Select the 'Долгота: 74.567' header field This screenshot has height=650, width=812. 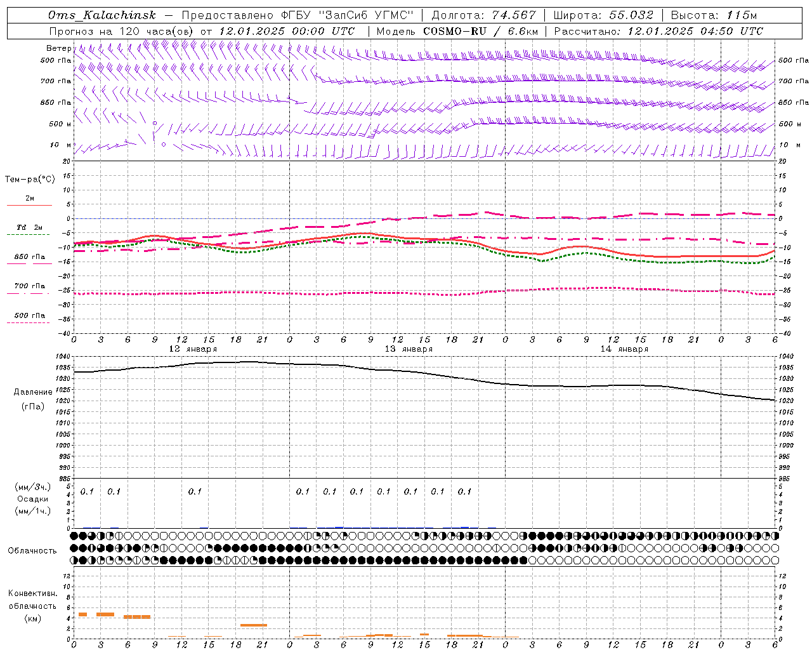pyautogui.click(x=483, y=15)
